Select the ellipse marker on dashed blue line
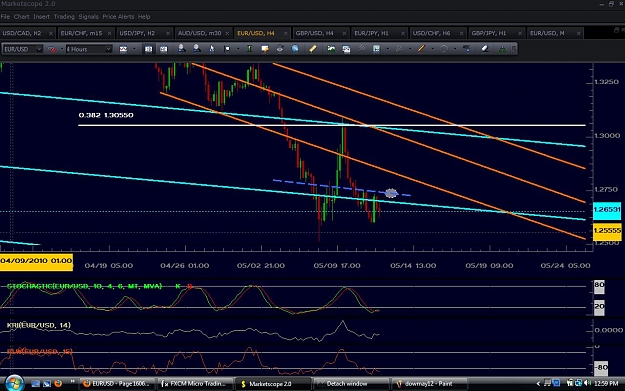This screenshot has height=391, width=625. click(391, 193)
